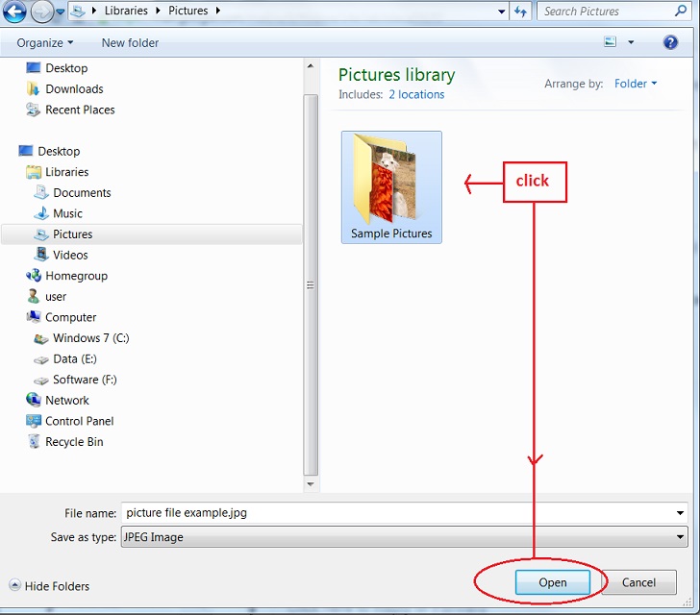Open the File name dropdown arrow

coord(680,513)
